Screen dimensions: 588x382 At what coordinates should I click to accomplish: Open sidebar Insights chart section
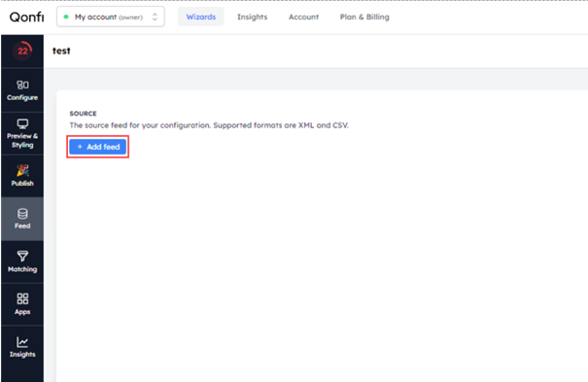coord(22,348)
